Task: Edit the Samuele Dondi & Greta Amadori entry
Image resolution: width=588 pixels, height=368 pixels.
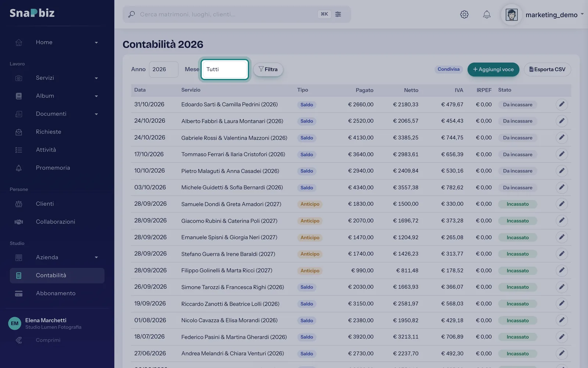Action: pos(562,204)
